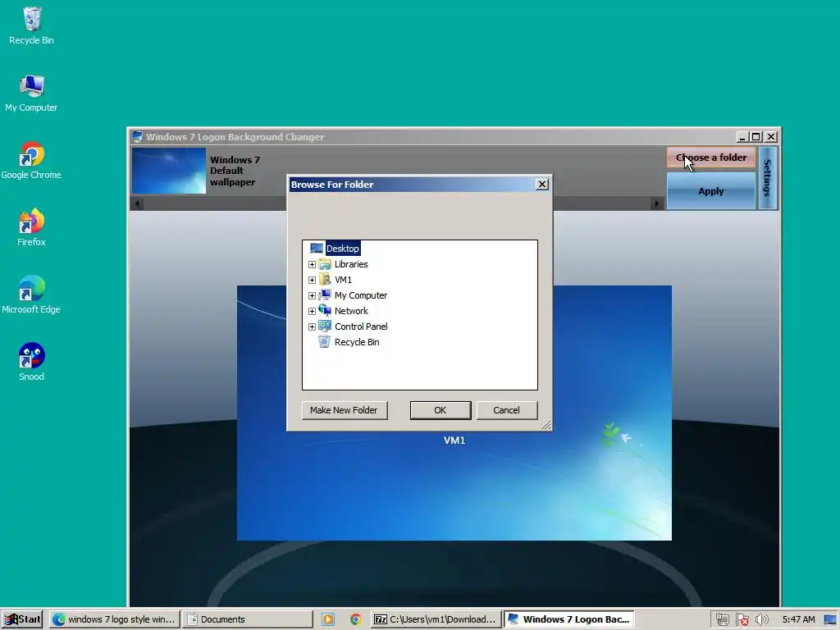Select the Windows 7 Default wallpaper thumbnail
840x630 pixels.
click(169, 171)
